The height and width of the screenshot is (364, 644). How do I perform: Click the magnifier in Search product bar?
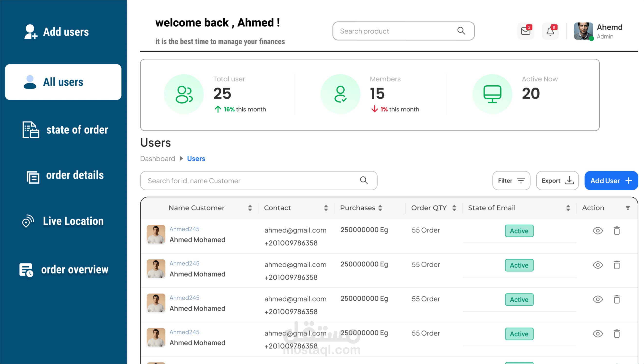(461, 31)
